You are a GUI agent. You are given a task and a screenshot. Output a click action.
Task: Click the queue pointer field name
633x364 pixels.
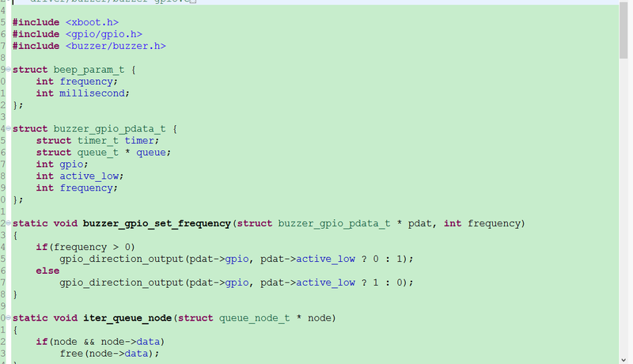tap(151, 153)
